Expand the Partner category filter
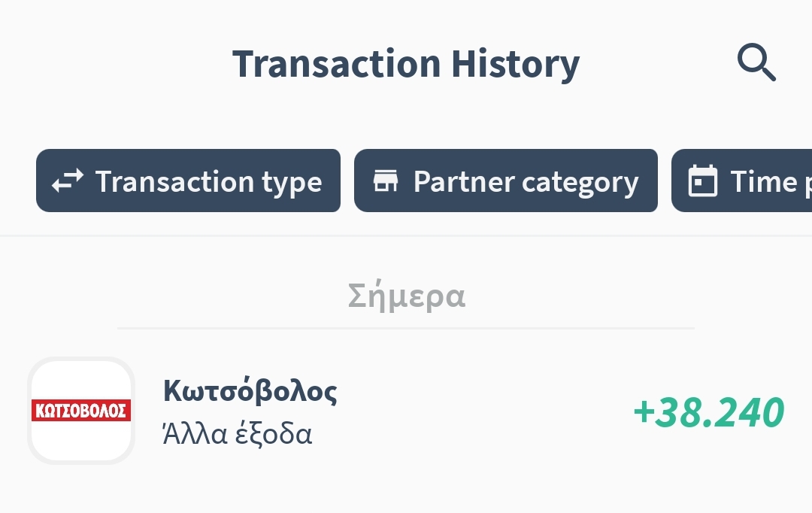This screenshot has width=812, height=513. pyautogui.click(x=506, y=181)
